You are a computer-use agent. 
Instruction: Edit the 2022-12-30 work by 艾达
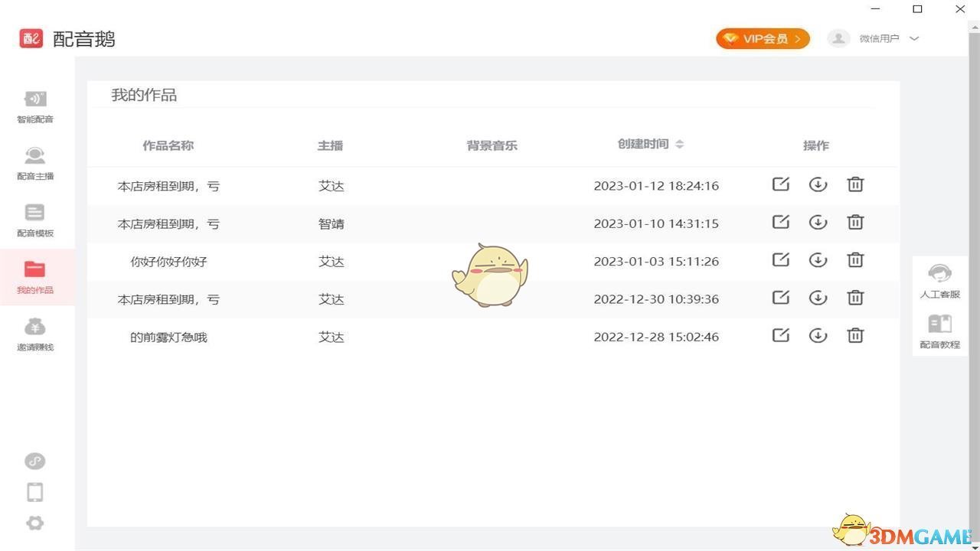(780, 298)
